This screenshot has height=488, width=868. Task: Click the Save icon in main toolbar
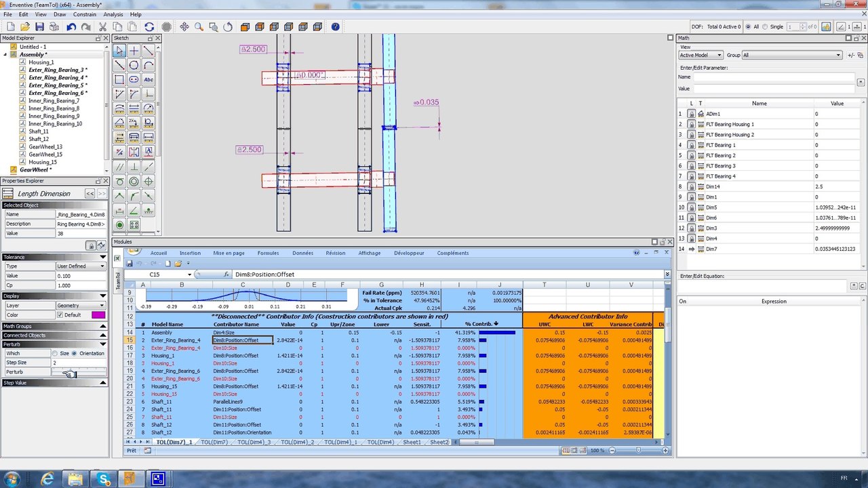pos(39,27)
